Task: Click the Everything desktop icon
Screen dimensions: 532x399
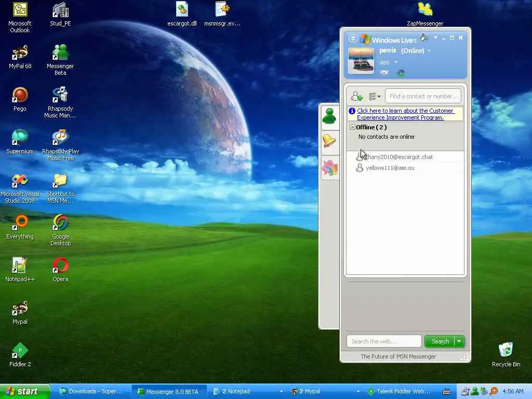Action: (20, 228)
